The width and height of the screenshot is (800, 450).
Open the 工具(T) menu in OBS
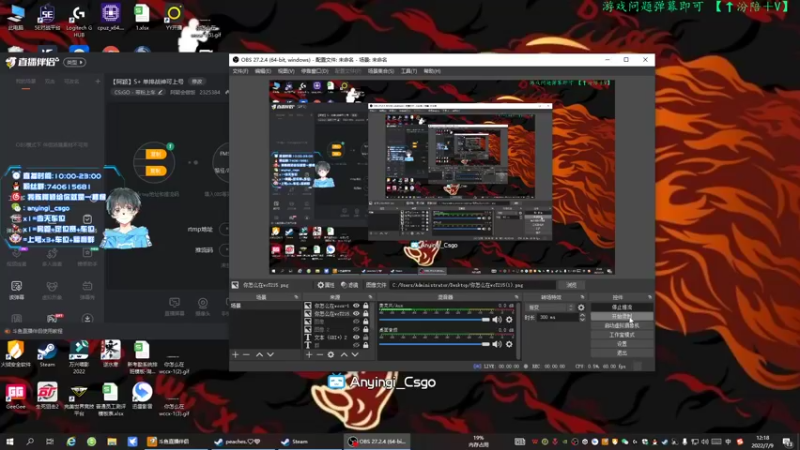pyautogui.click(x=409, y=71)
